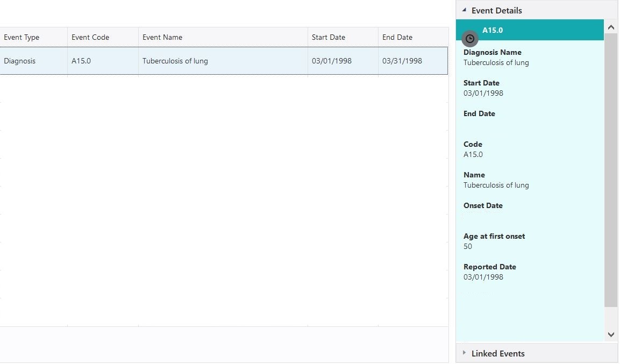
Task: Collapse the Event Details panel
Action: (464, 10)
